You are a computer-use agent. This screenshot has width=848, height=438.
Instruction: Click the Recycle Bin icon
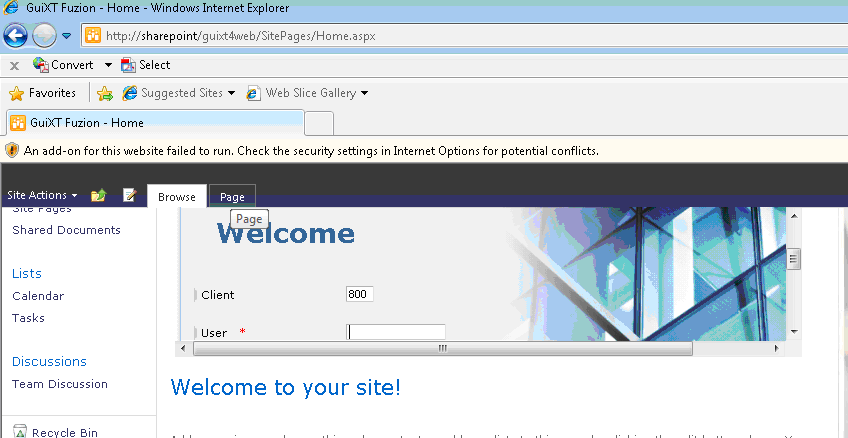point(19,431)
